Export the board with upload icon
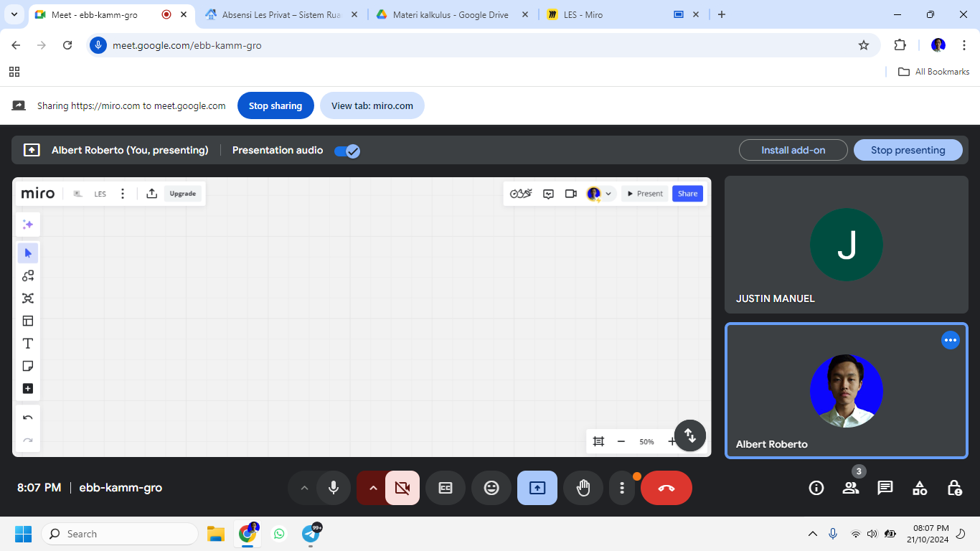 point(151,194)
